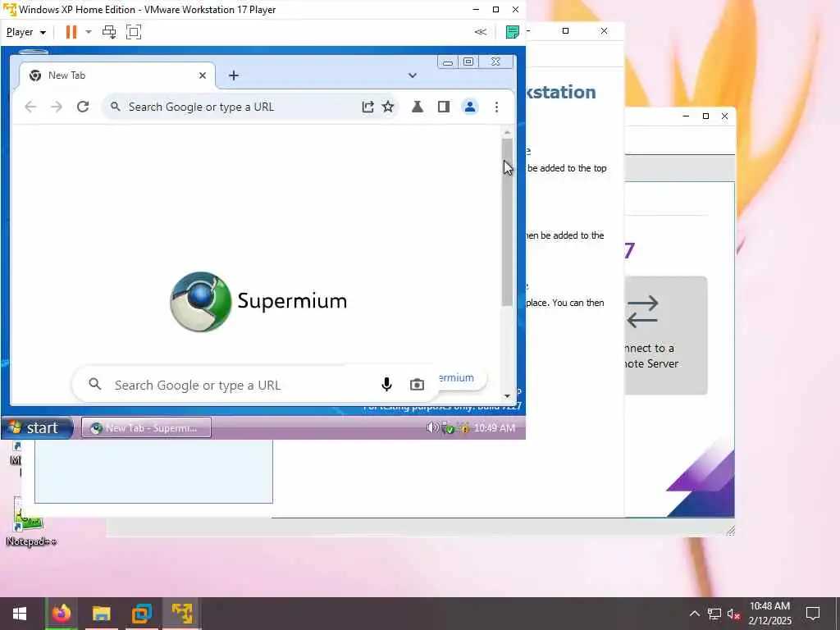This screenshot has width=840, height=630.
Task: Open the Player menu
Action: [x=25, y=32]
